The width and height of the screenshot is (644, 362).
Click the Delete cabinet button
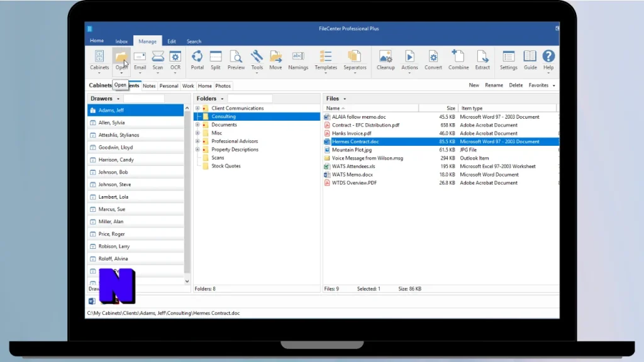tap(516, 85)
